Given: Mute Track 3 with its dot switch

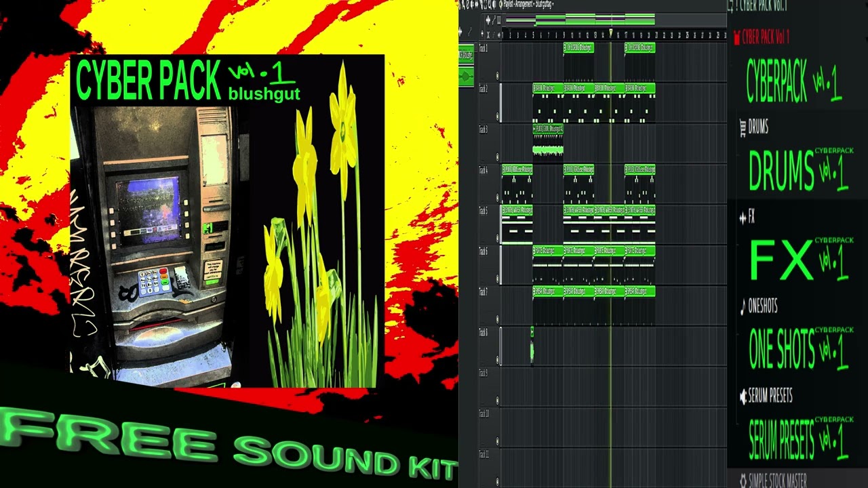Looking at the screenshot, I should 497,157.
